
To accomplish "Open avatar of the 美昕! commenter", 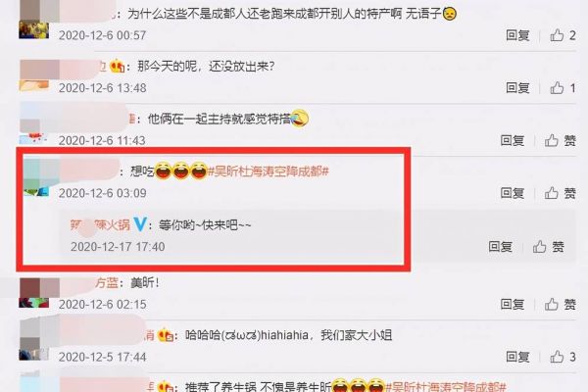I will [33, 293].
